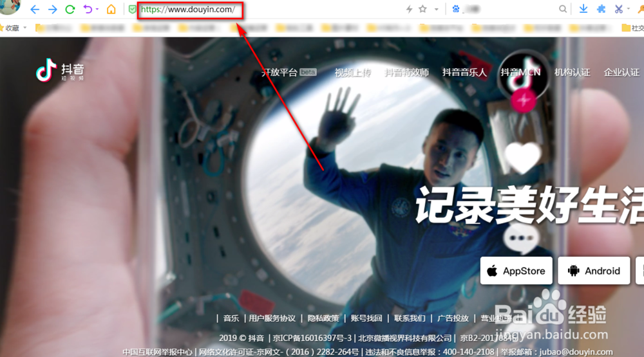Screen dimensions: 644x357
Task: Open the 隐私政策 footer link
Action: coord(323,318)
